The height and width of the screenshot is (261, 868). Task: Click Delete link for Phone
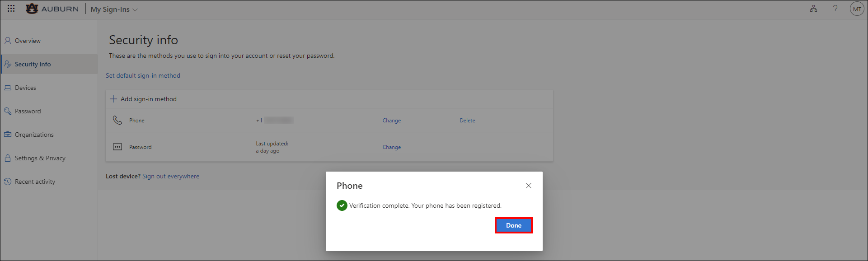pos(467,121)
